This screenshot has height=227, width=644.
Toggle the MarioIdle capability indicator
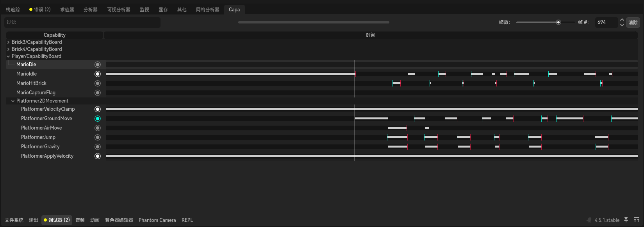coord(98,74)
